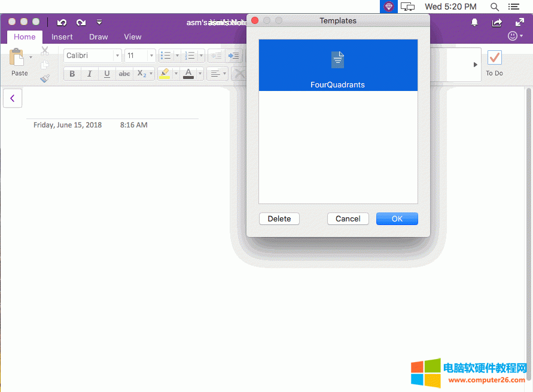Open font color dropdown arrow
Screen dimensions: 533x392
click(x=200, y=74)
